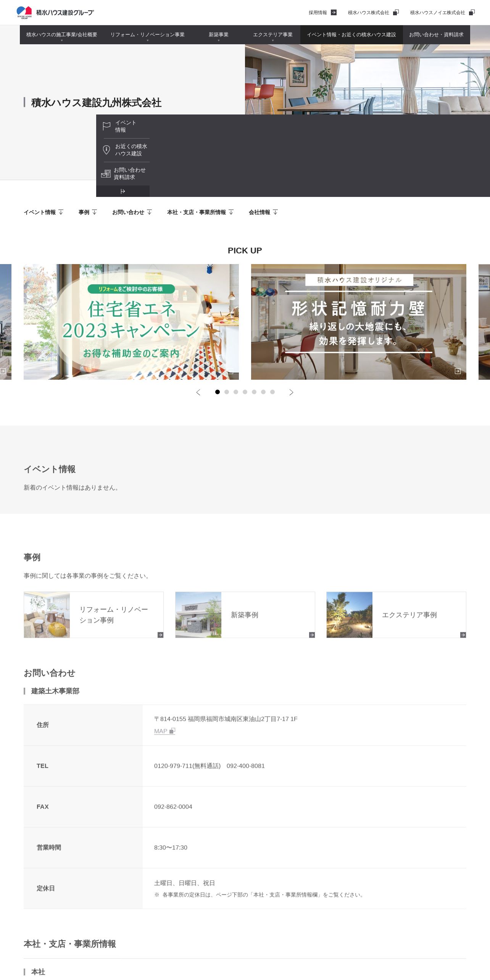Click the 新築事例 house thumbnail
The height and width of the screenshot is (980, 490).
coord(198,615)
